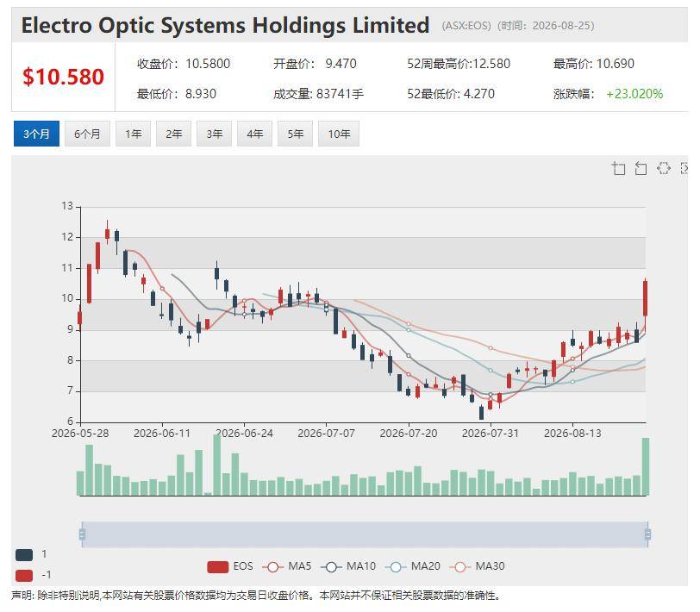This screenshot has width=700, height=612.
Task: Click the large $10.580 price display
Action: [63, 77]
